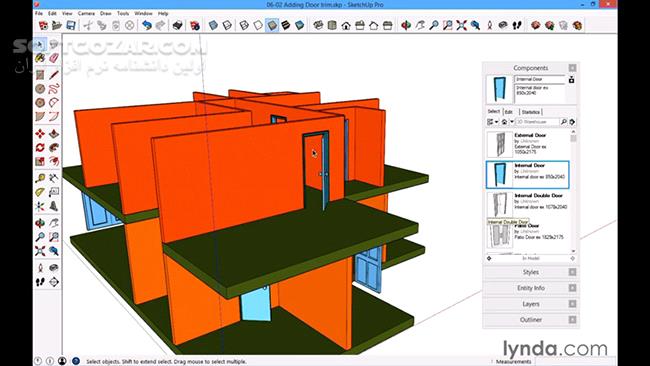Set Iso standard view
The width and height of the screenshot is (650, 366).
coord(318,26)
